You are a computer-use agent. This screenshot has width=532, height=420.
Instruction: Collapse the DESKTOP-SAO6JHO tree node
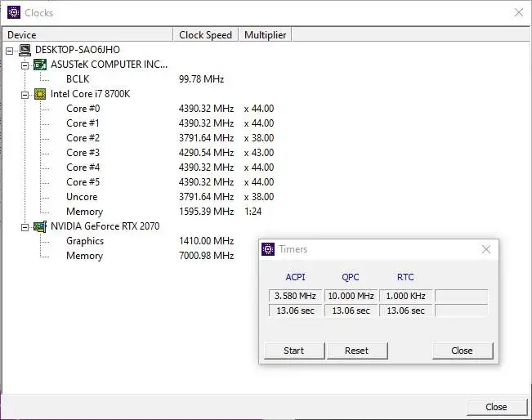(10, 51)
